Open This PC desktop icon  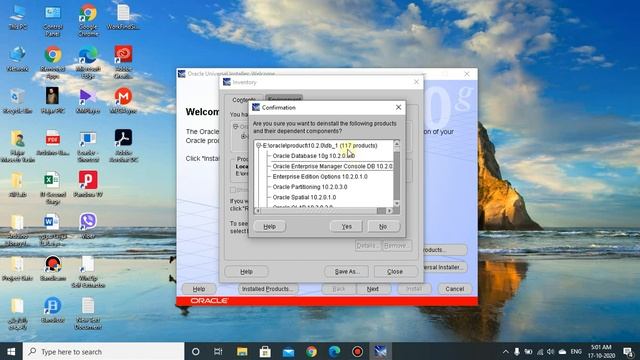[18, 17]
